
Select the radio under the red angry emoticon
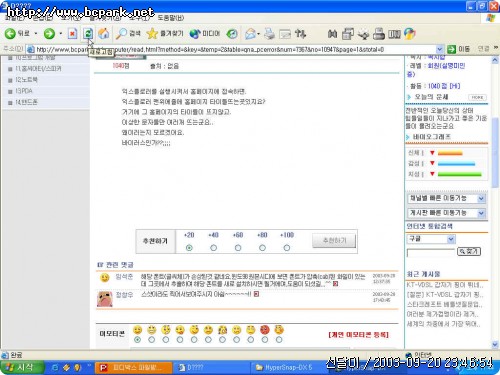(265, 340)
